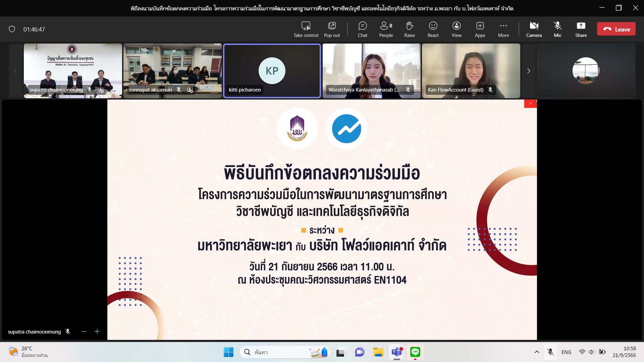Open Task View on taskbar
This screenshot has width=644, height=362.
tap(340, 352)
